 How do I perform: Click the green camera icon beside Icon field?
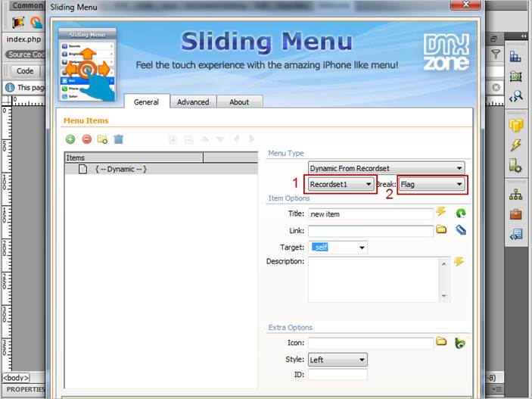tap(460, 343)
